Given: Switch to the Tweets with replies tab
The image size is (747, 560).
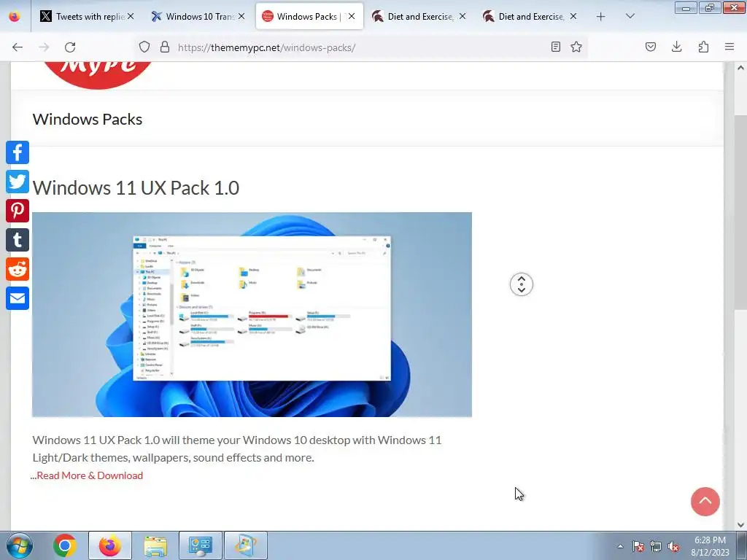Looking at the screenshot, I should 88,17.
